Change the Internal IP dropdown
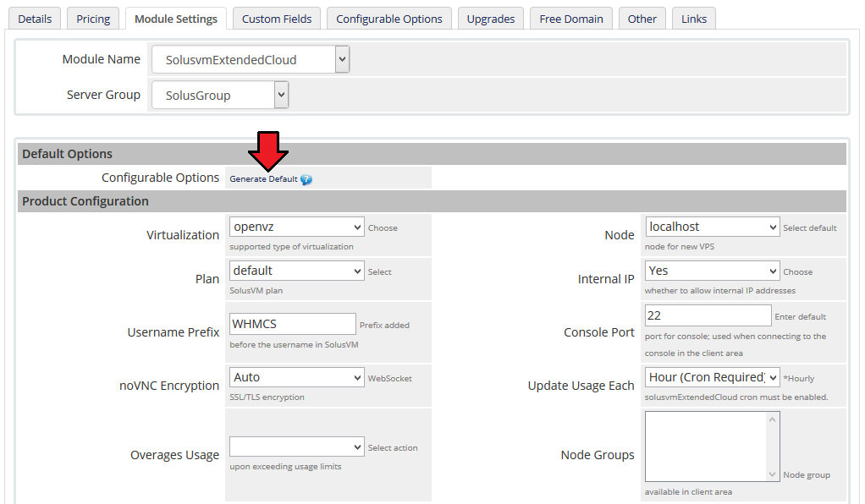The height and width of the screenshot is (504, 865). point(712,271)
